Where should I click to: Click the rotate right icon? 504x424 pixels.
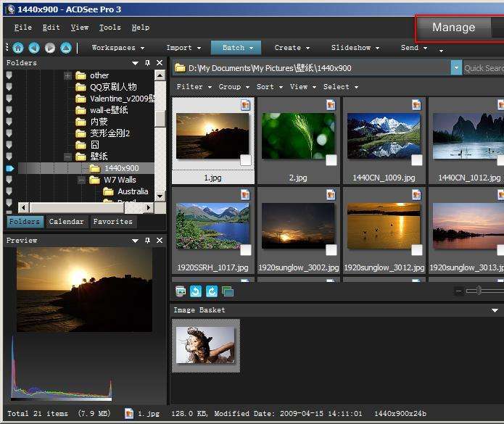212,291
